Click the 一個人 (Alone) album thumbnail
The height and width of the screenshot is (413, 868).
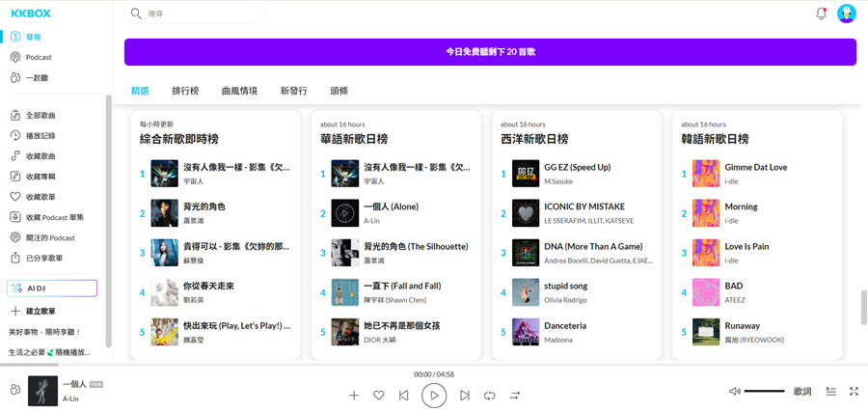click(x=345, y=213)
